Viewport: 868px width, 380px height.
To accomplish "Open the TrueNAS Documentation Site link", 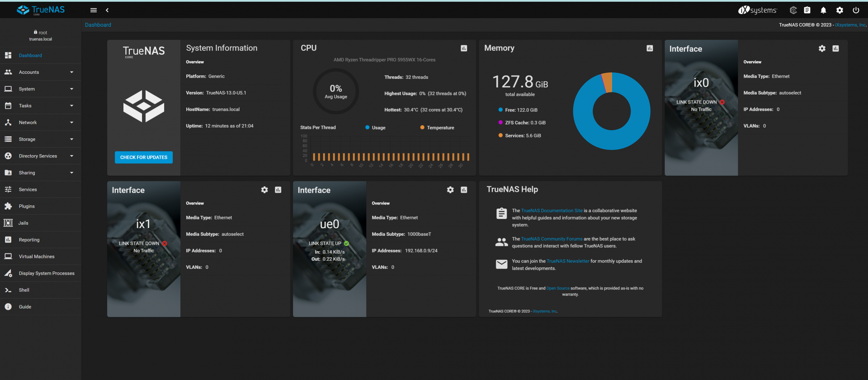I will [x=552, y=211].
